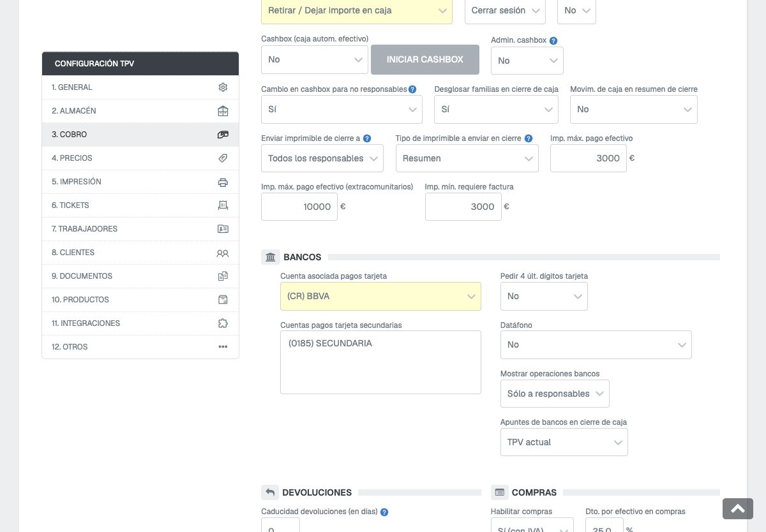Open the Admin. cashbox dropdown

point(527,61)
